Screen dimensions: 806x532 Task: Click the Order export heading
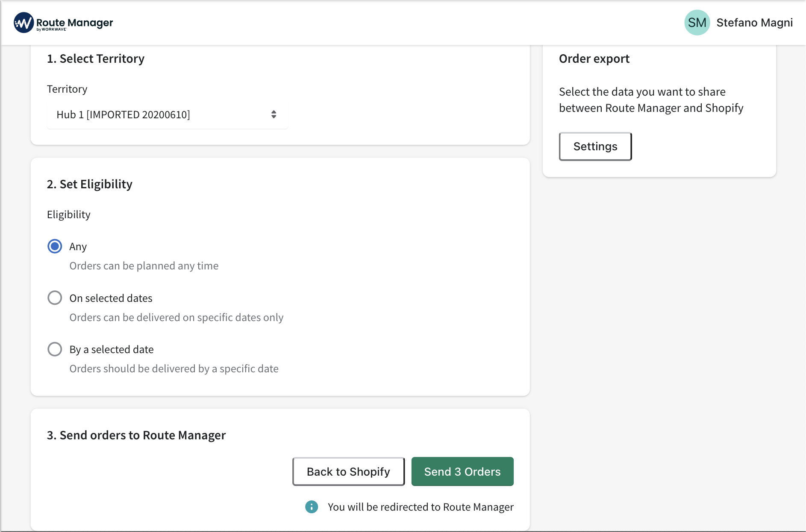(x=594, y=58)
